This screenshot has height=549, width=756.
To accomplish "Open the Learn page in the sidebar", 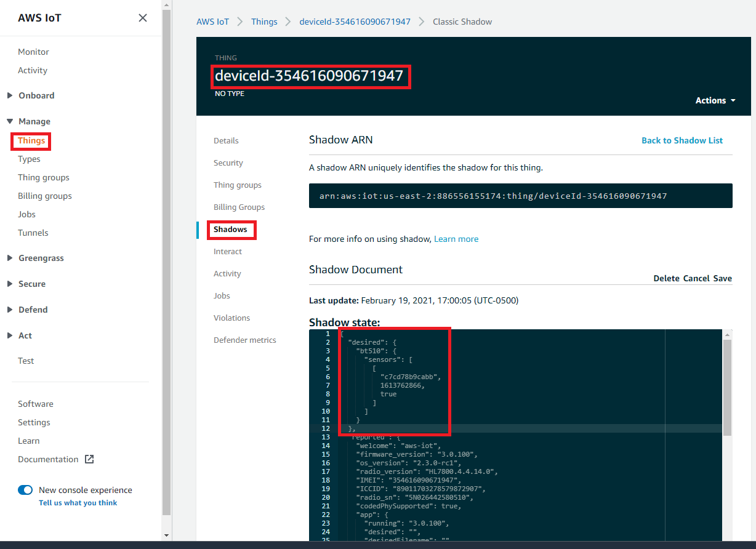I will 29,441.
